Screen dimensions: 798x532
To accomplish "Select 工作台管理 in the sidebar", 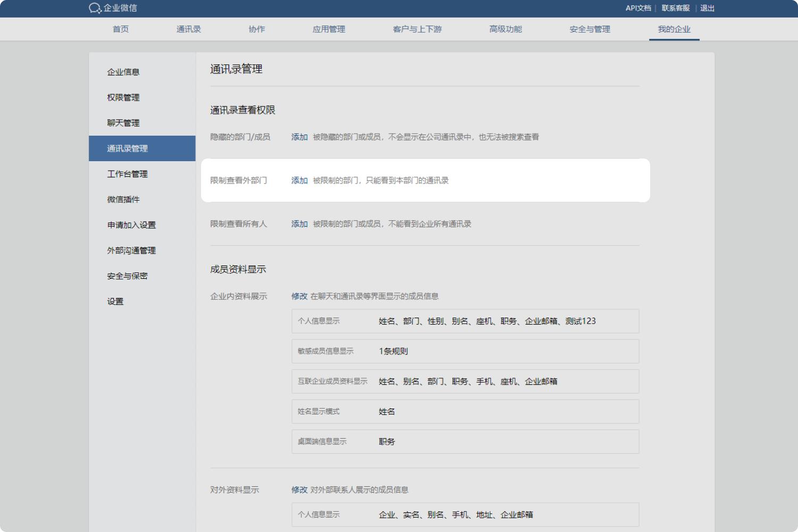I will pos(127,174).
